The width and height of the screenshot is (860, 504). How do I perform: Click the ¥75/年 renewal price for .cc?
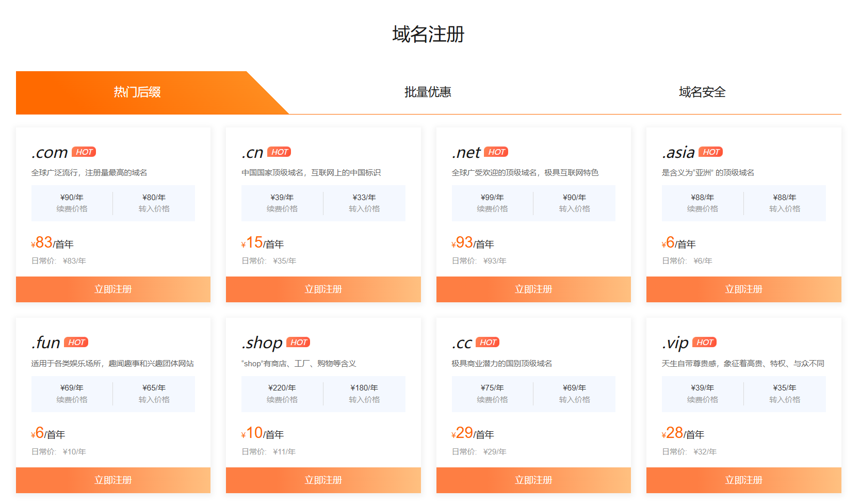point(492,388)
